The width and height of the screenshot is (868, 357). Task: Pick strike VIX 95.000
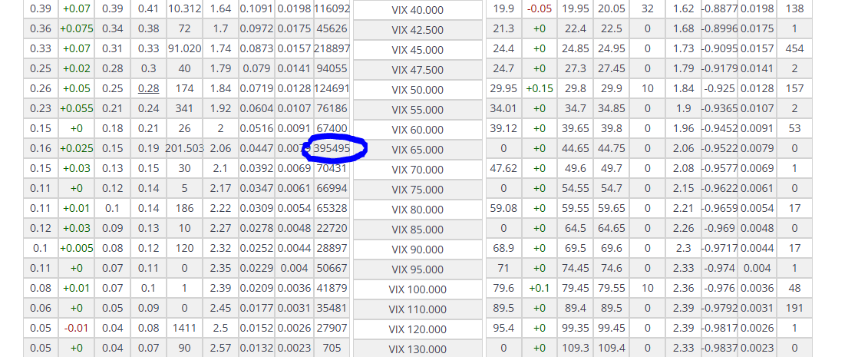click(417, 269)
